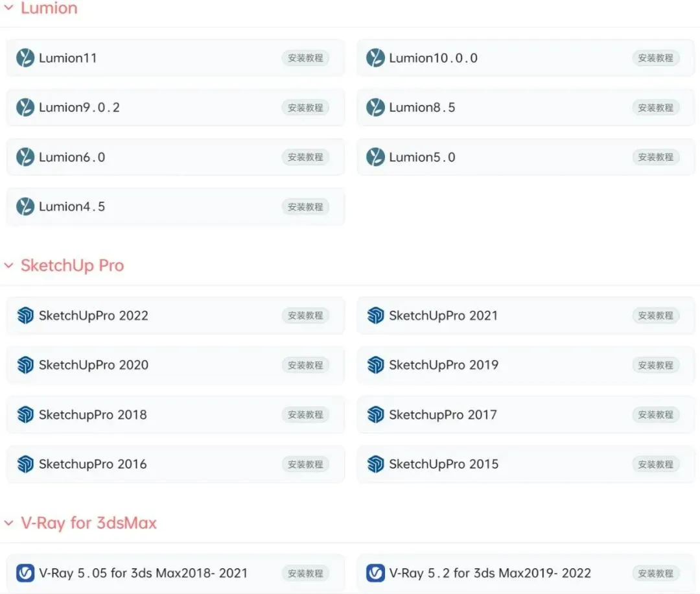Open 安装教程 for Lumion9.0.2
The image size is (700, 594).
point(305,108)
